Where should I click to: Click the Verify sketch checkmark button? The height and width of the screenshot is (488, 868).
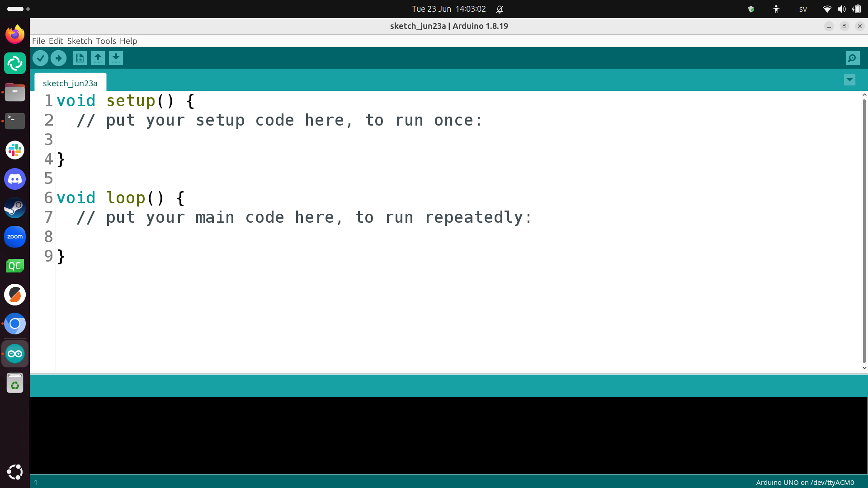point(40,58)
